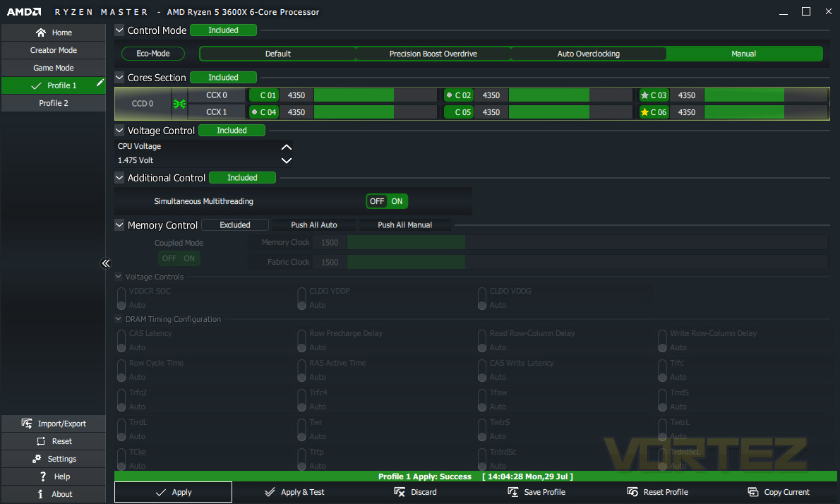Switch to Profile 2 in the sidebar
This screenshot has width=840, height=504.
pos(54,103)
